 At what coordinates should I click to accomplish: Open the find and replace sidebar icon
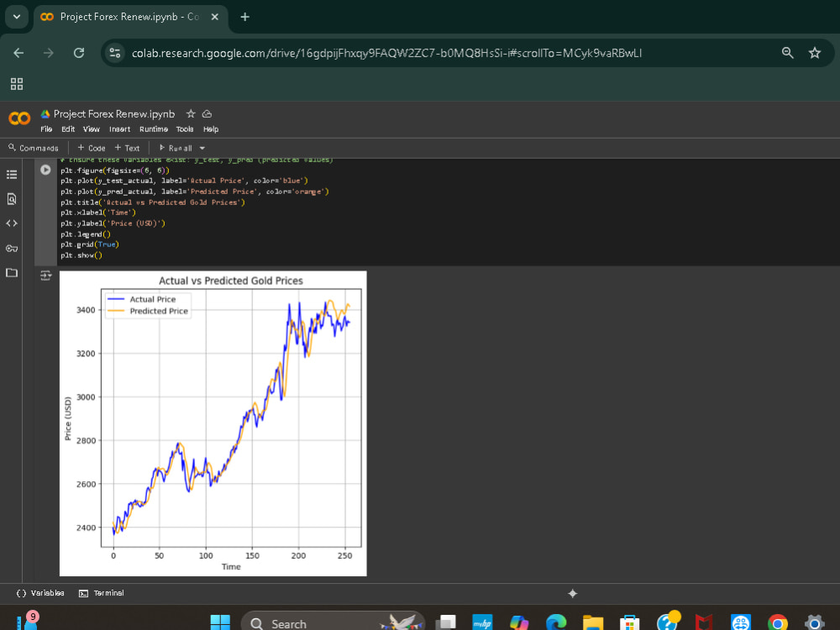click(x=12, y=199)
